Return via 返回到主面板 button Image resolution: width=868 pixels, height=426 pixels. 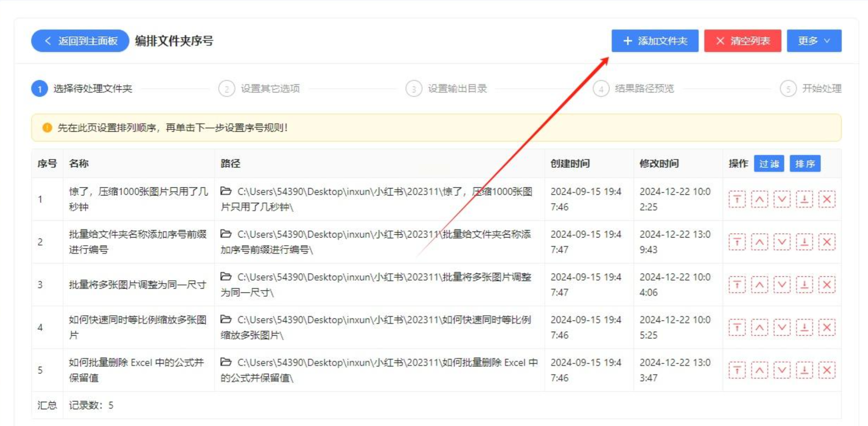(x=80, y=41)
